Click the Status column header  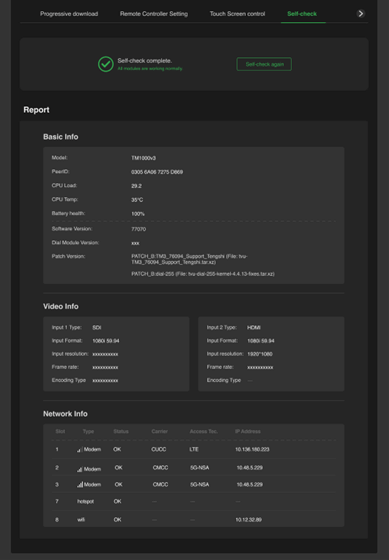tap(121, 431)
